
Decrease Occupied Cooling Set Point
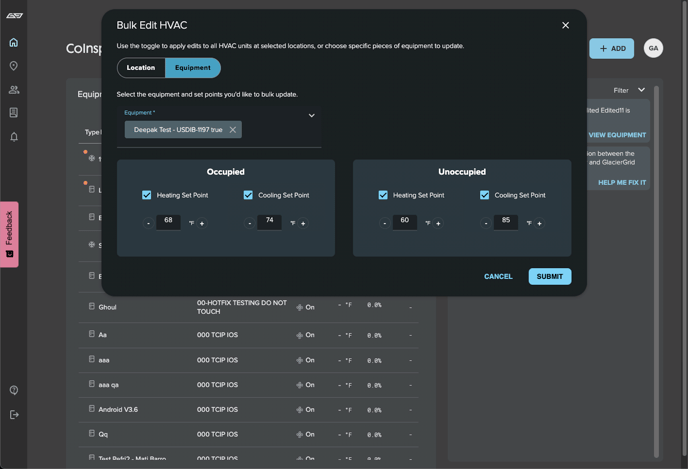[250, 223]
